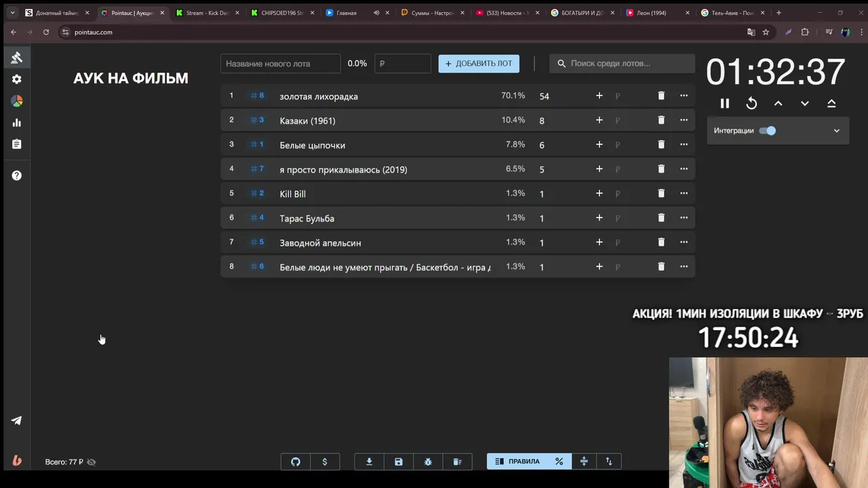Edit the Тарас Бульба lot name
This screenshot has height=488, width=868.
[385, 218]
